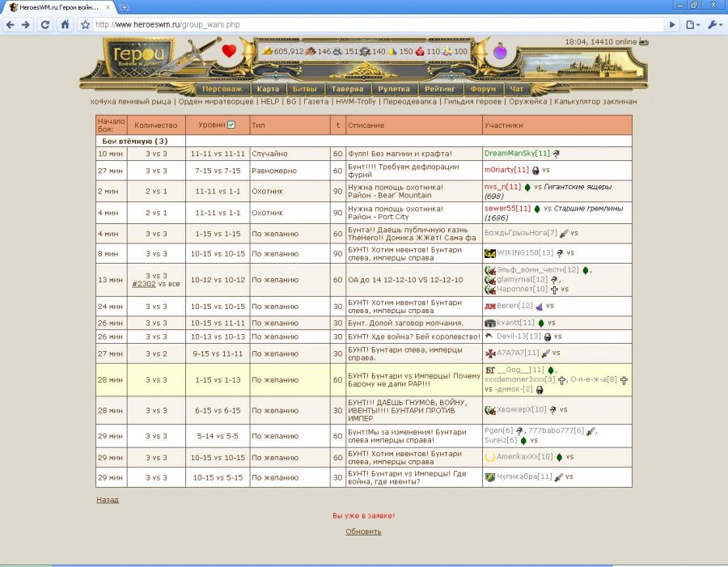Screen dimensions: 728x567
Task: Open the Таверна menu
Action: [x=347, y=89]
